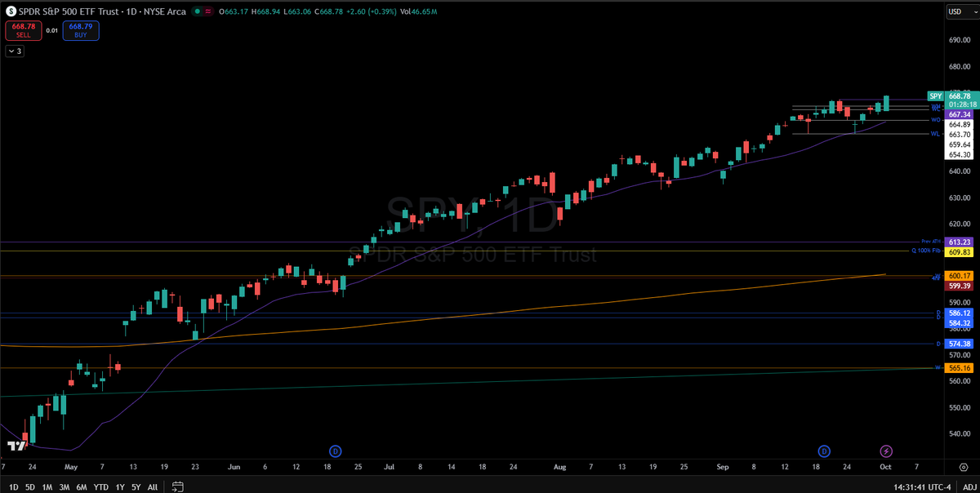Click the blue 584.32 price label
The width and height of the screenshot is (980, 493).
point(960,323)
